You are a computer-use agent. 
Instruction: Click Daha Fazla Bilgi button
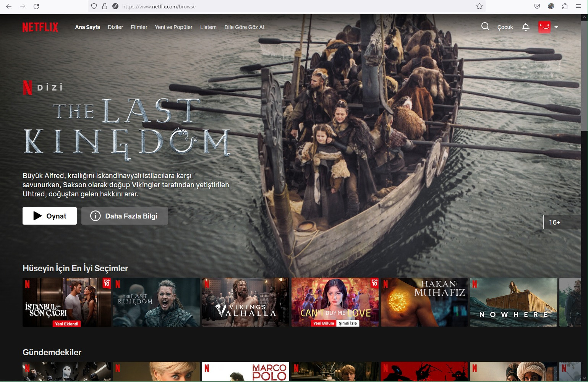click(125, 216)
